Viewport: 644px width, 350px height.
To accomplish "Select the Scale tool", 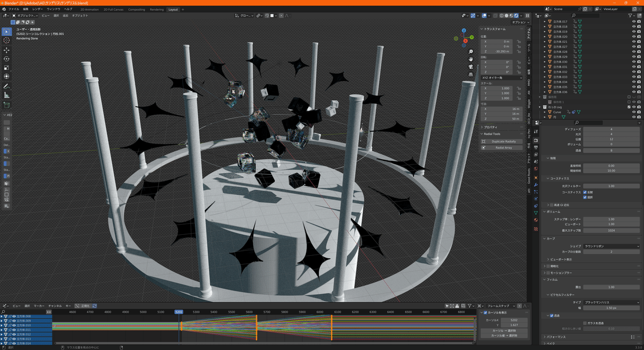I will 6,68.
